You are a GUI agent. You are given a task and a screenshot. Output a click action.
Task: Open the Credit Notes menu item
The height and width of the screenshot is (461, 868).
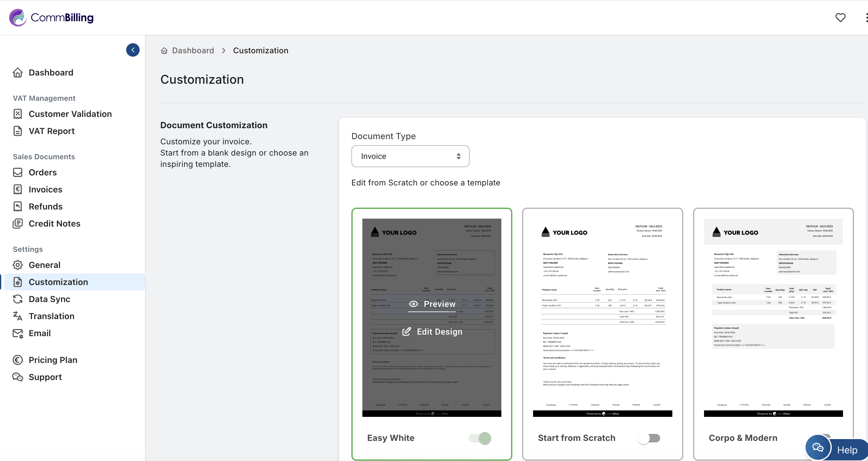tap(54, 223)
